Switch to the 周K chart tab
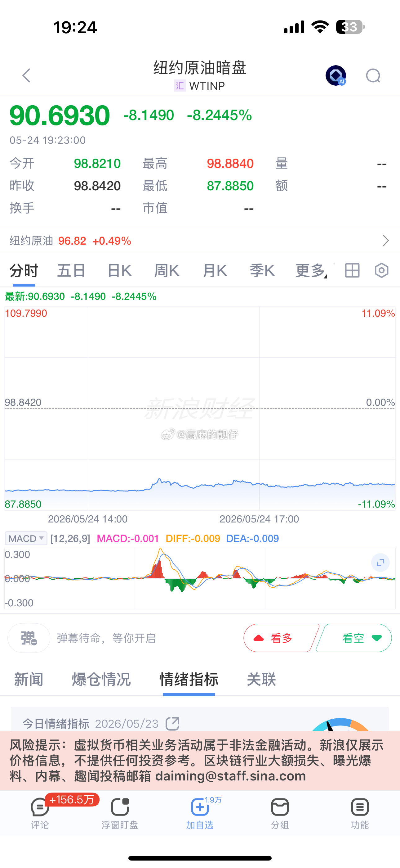400x868 pixels. [167, 271]
